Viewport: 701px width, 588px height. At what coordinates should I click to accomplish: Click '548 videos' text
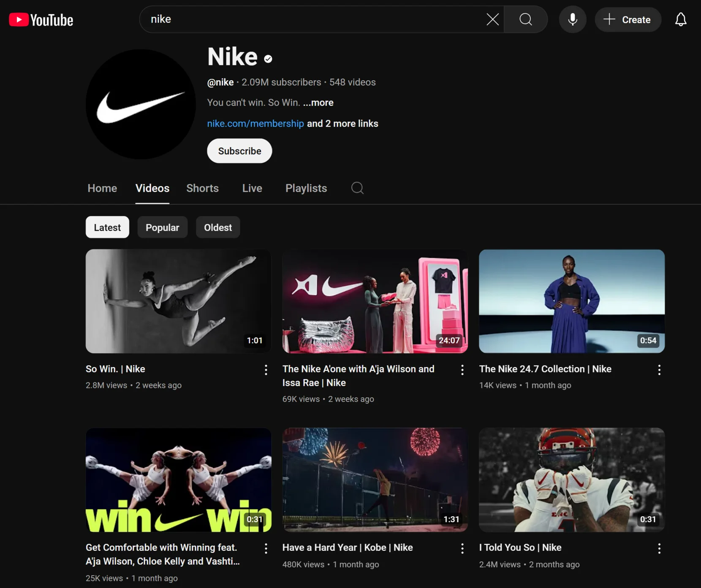(x=353, y=82)
